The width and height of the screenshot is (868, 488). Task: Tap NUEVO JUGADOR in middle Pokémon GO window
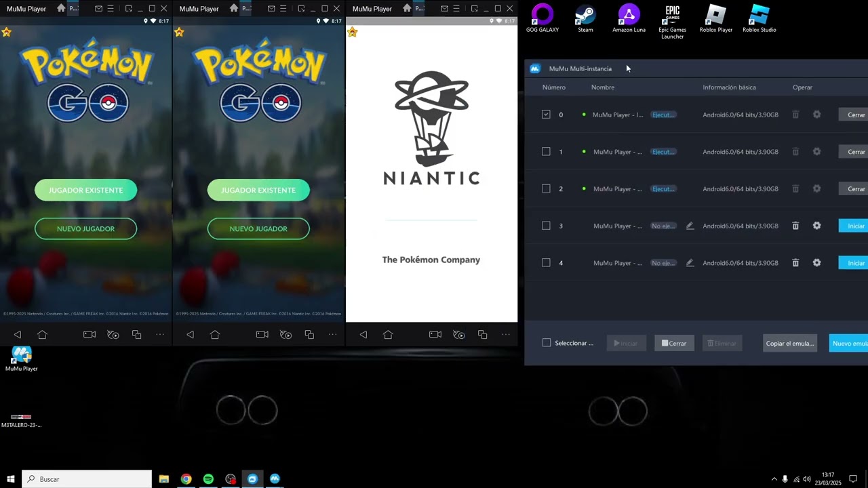coord(258,229)
